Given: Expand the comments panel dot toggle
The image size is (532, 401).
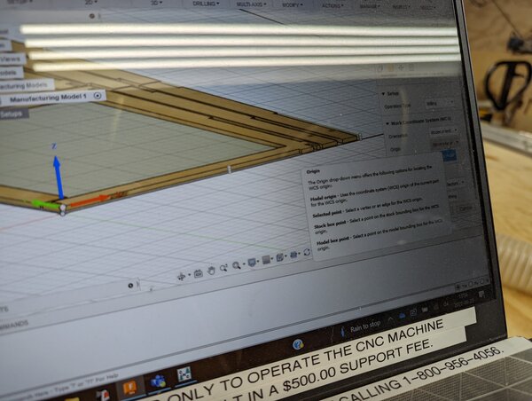Looking at the screenshot, I should (x=130, y=286).
